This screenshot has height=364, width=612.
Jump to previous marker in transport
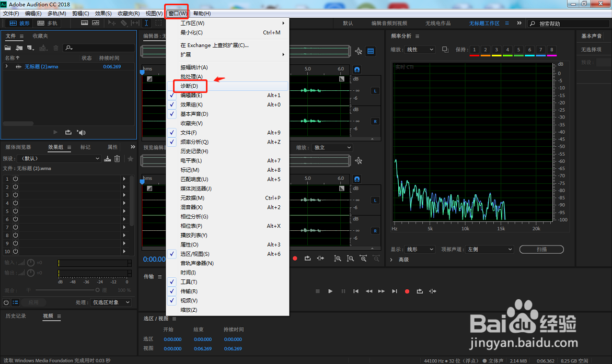[x=355, y=291]
